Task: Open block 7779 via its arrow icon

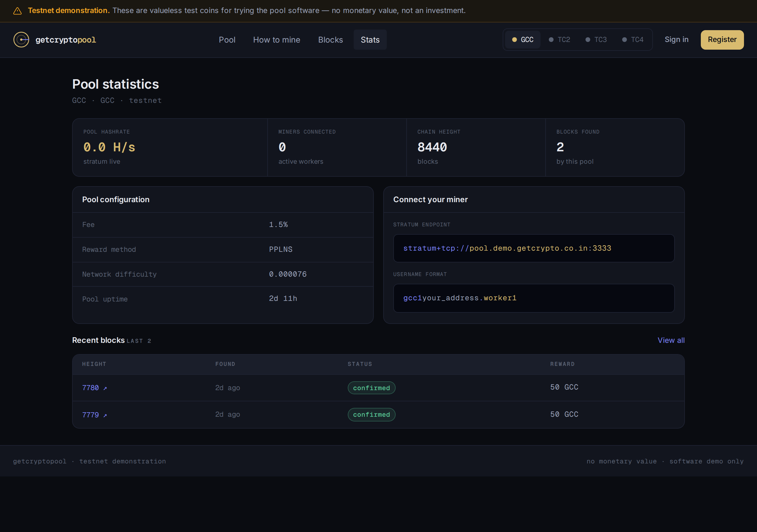Action: coord(105,415)
